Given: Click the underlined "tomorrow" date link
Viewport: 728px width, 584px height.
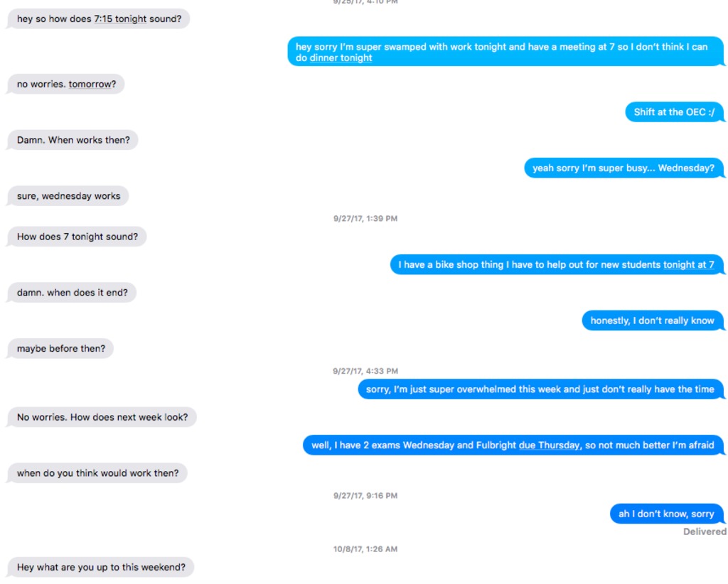Looking at the screenshot, I should click(90, 84).
